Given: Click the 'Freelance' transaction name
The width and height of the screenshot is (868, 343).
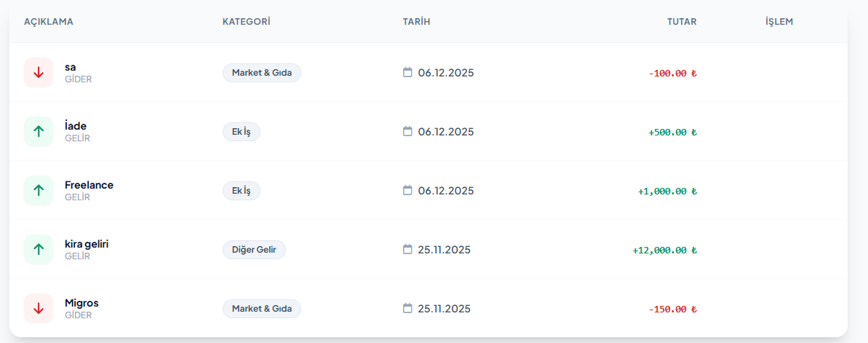Looking at the screenshot, I should pyautogui.click(x=89, y=185).
